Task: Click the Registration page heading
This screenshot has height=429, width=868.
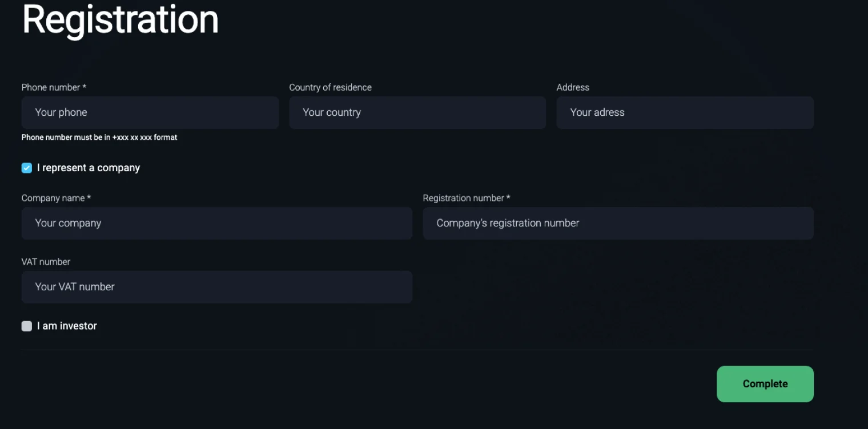Action: (x=120, y=19)
